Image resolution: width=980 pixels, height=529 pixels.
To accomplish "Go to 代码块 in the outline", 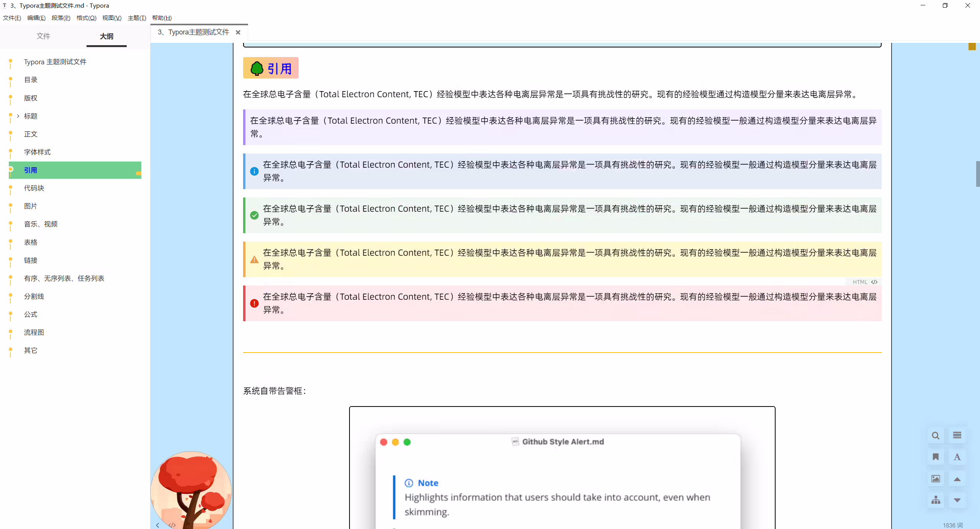I will click(34, 188).
